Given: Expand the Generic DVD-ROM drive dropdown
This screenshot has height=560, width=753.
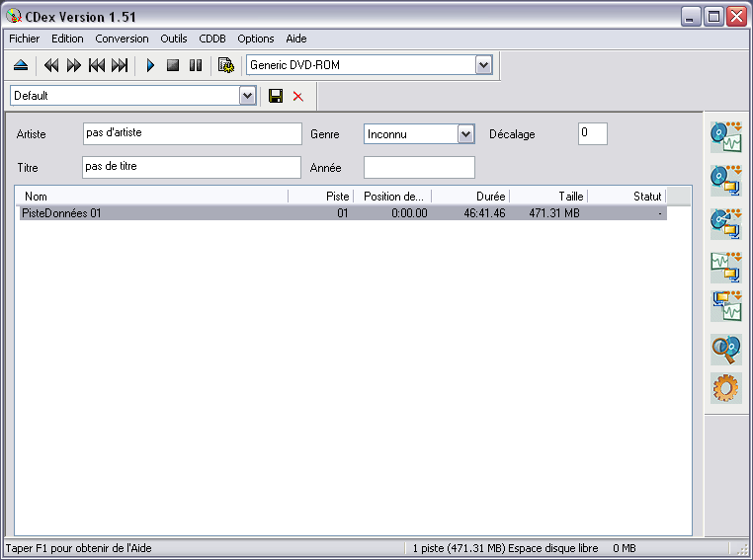Looking at the screenshot, I should pyautogui.click(x=483, y=65).
